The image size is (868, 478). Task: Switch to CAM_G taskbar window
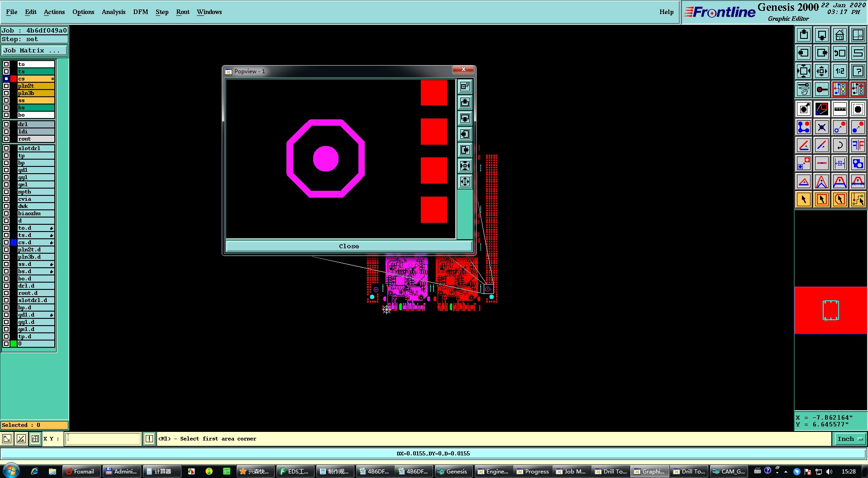tap(729, 471)
